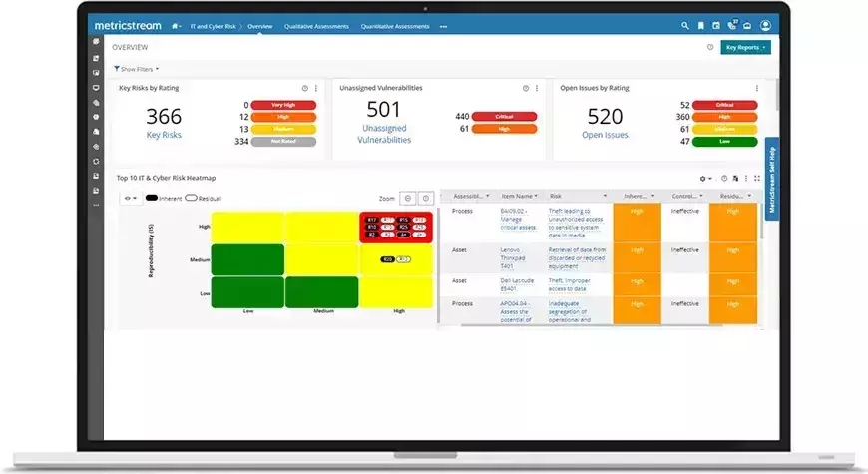Open Dell Latitude E5401 item link
The width and height of the screenshot is (868, 474).
[517, 284]
